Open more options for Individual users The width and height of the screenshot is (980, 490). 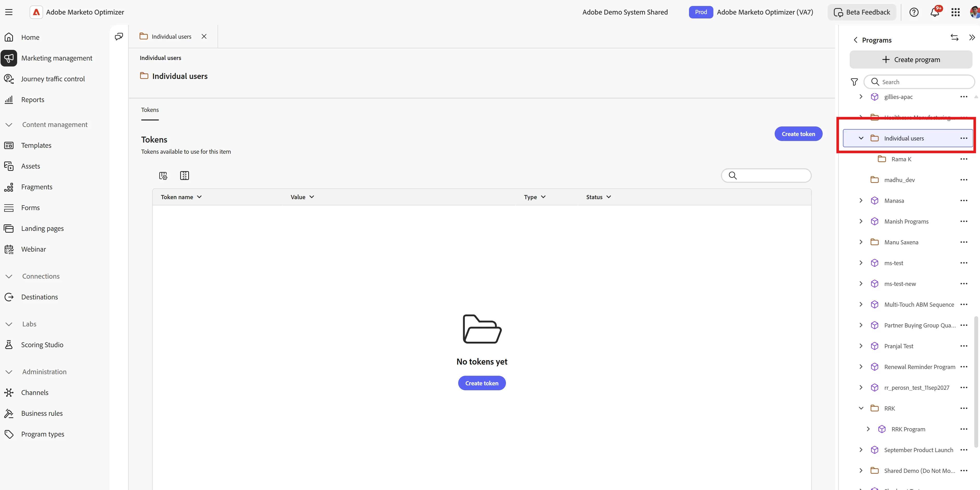pos(964,138)
